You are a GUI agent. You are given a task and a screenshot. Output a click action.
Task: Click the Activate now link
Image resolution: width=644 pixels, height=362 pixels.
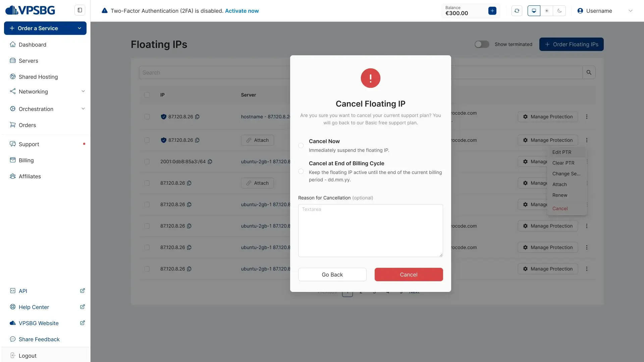[242, 11]
